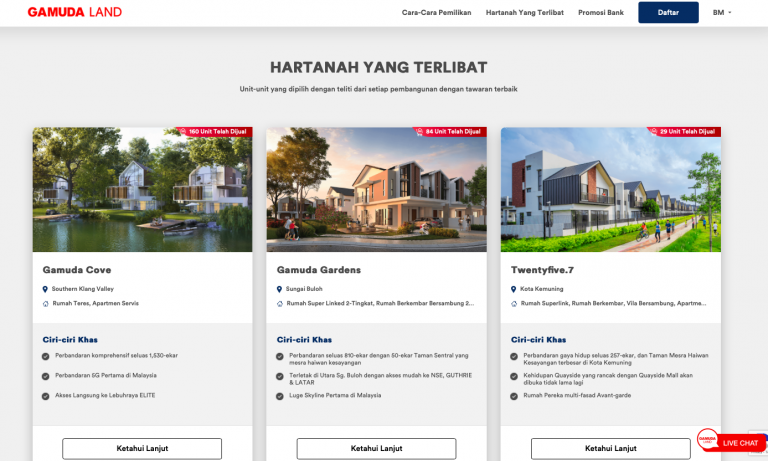Click Ketahui Lanjut for Gamuda Cove
This screenshot has height=461, width=768.
point(142,448)
